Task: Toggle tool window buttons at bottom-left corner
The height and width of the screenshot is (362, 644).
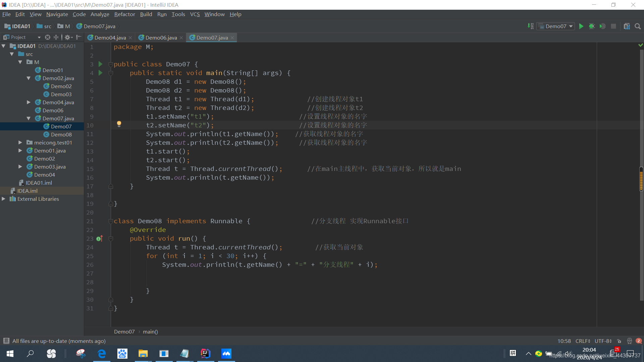Action: pyautogui.click(x=6, y=341)
